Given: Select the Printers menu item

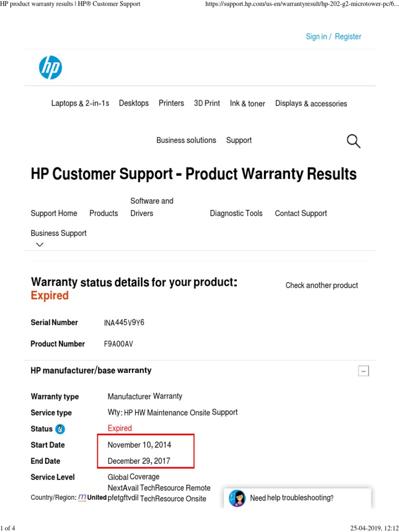Looking at the screenshot, I should point(171,103).
